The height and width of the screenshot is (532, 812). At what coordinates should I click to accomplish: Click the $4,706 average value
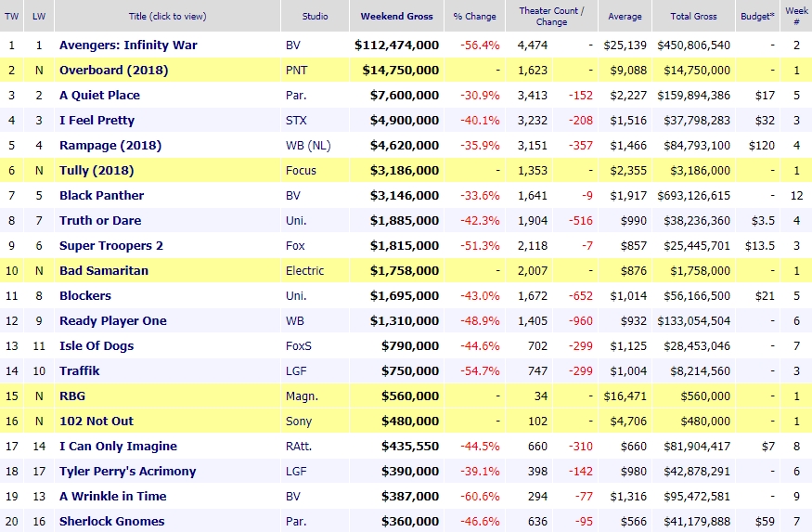pyautogui.click(x=628, y=422)
